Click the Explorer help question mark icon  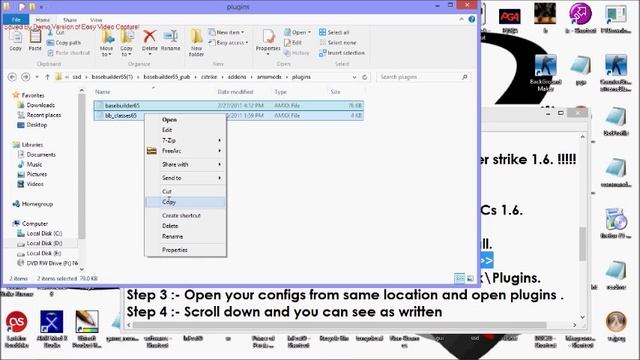coord(471,19)
